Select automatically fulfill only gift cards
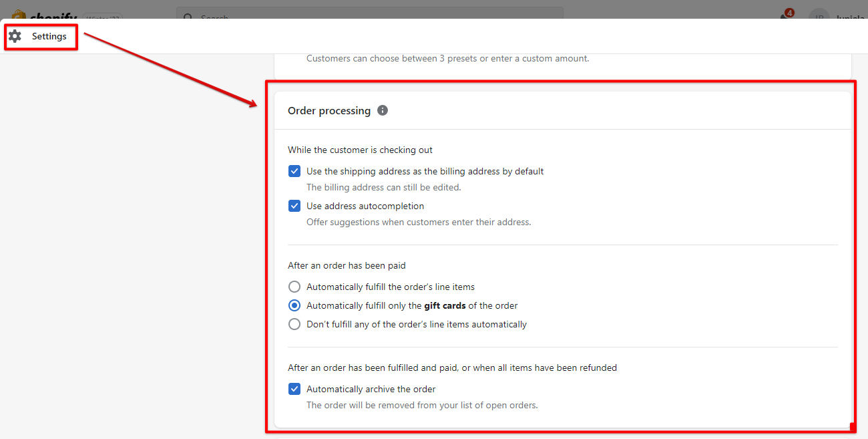Screen dimensions: 868x439 [294, 305]
